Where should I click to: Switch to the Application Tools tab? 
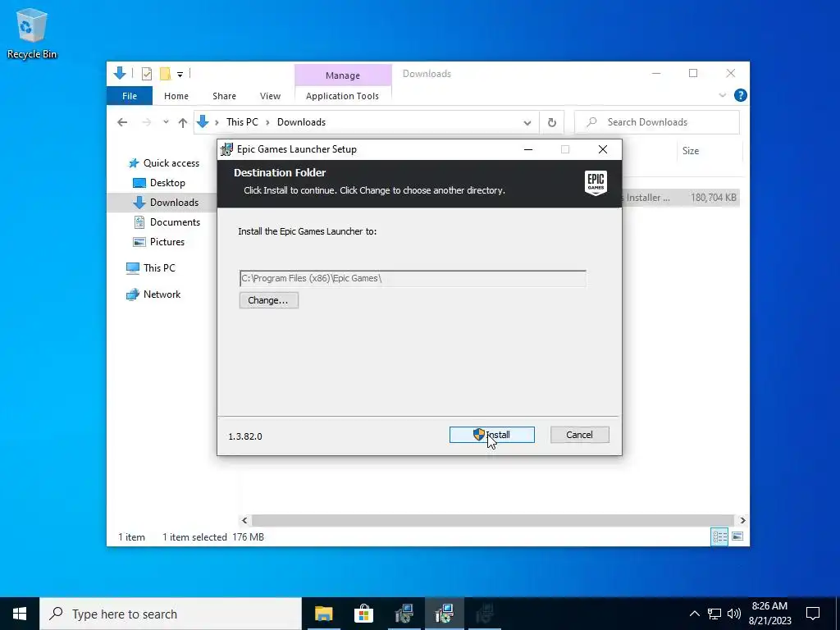point(342,96)
